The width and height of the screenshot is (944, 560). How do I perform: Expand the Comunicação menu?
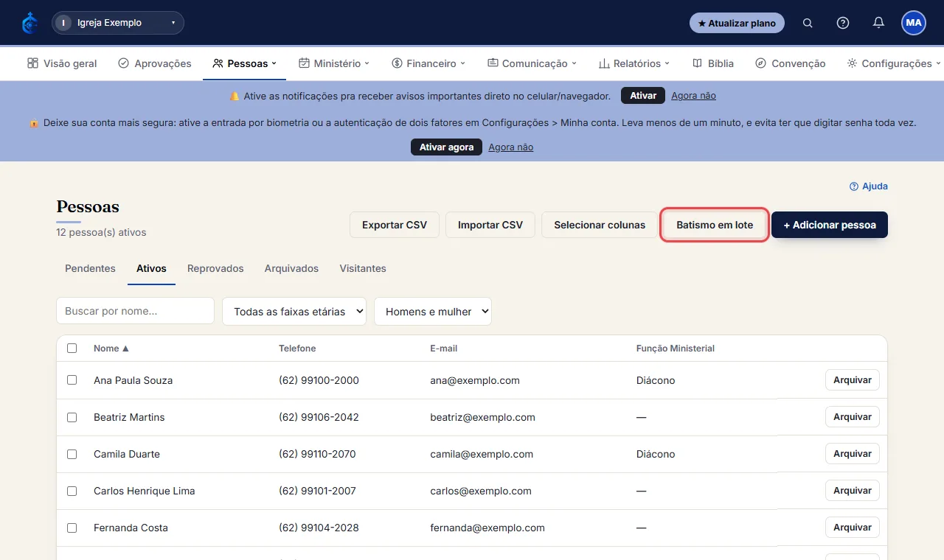click(532, 63)
